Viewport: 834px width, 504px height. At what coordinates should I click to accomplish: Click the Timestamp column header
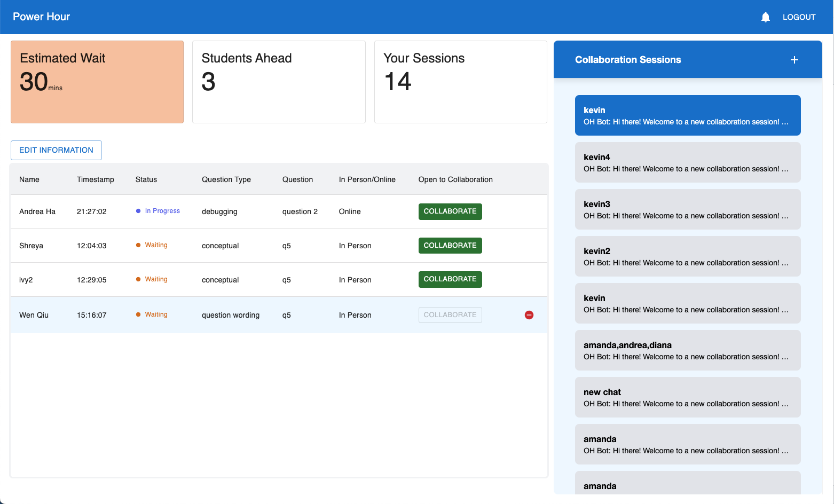click(x=96, y=179)
